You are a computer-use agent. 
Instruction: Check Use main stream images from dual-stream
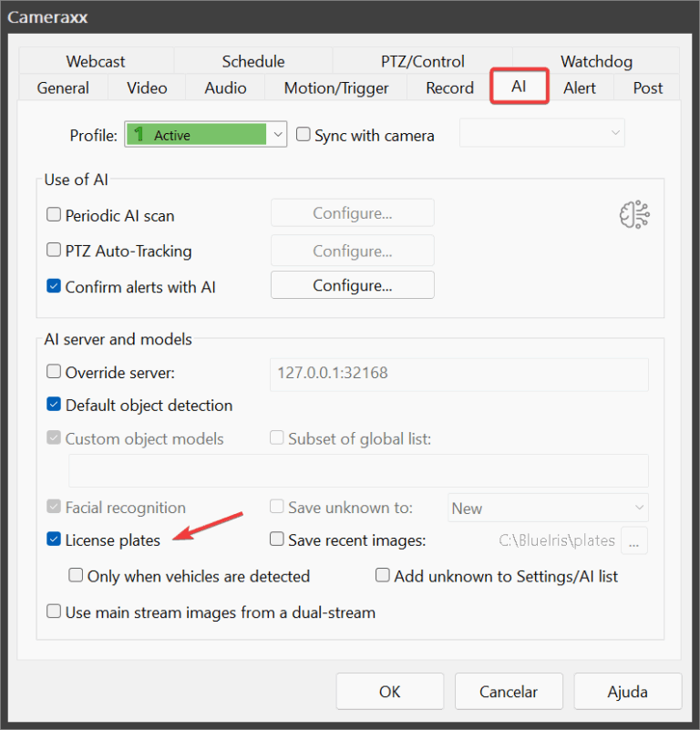pos(55,612)
